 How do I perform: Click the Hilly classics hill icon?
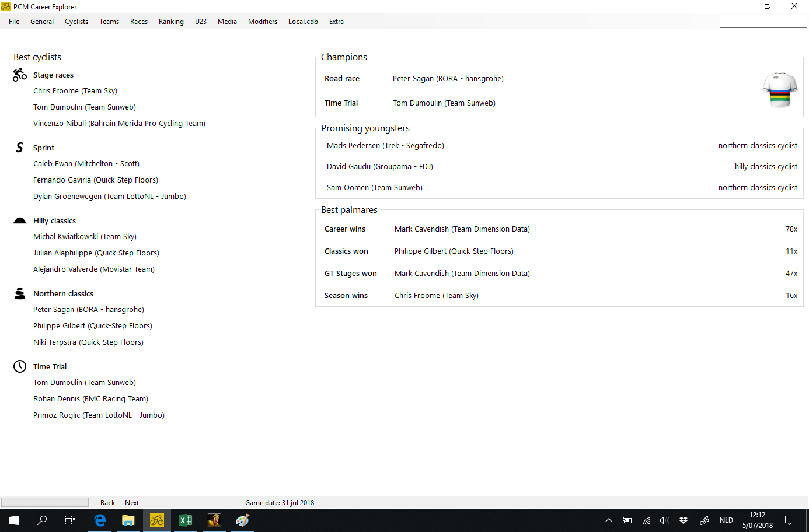tap(20, 220)
